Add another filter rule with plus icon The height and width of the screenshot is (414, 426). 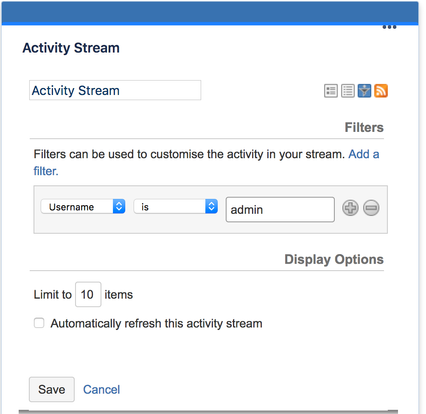(350, 208)
